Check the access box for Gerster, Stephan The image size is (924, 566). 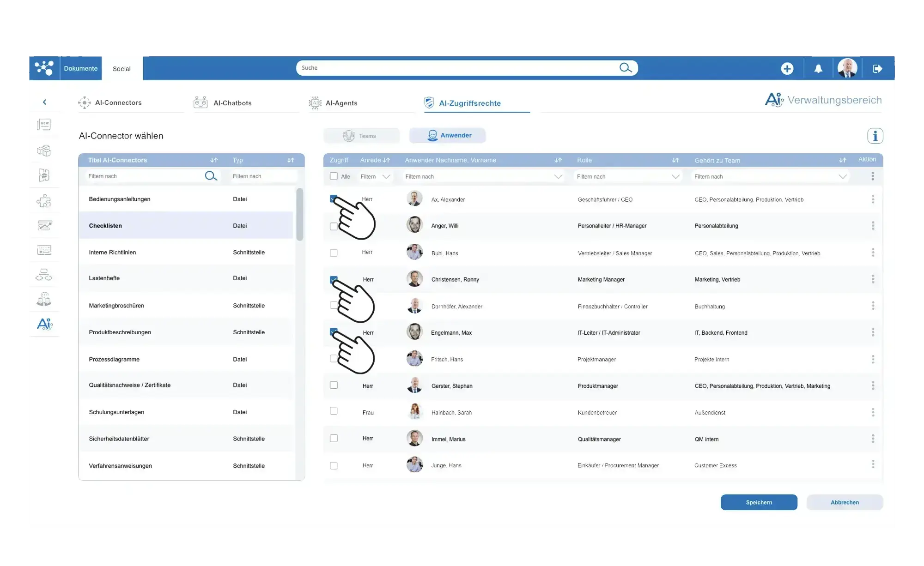334,385
